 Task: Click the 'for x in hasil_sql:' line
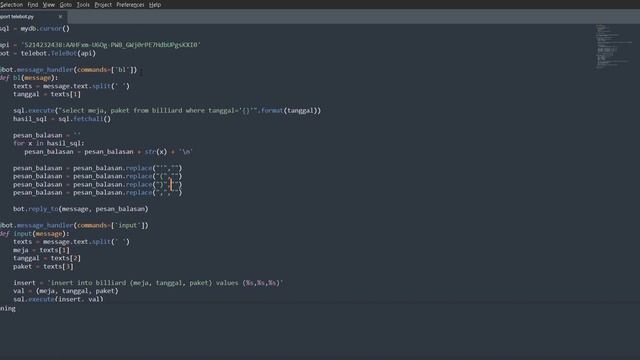[x=49, y=143]
